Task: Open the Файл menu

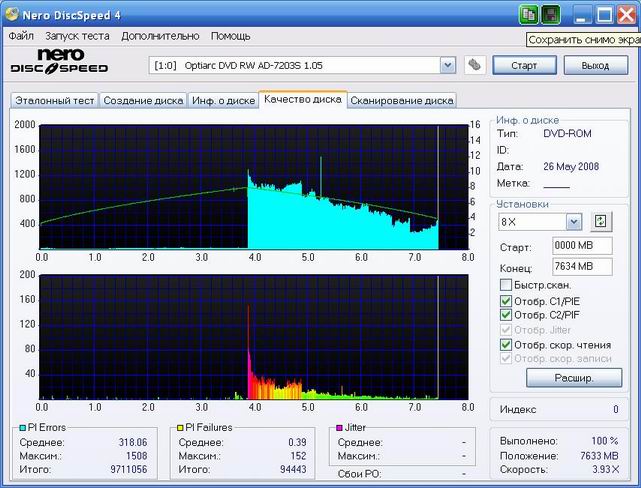Action: 21,36
